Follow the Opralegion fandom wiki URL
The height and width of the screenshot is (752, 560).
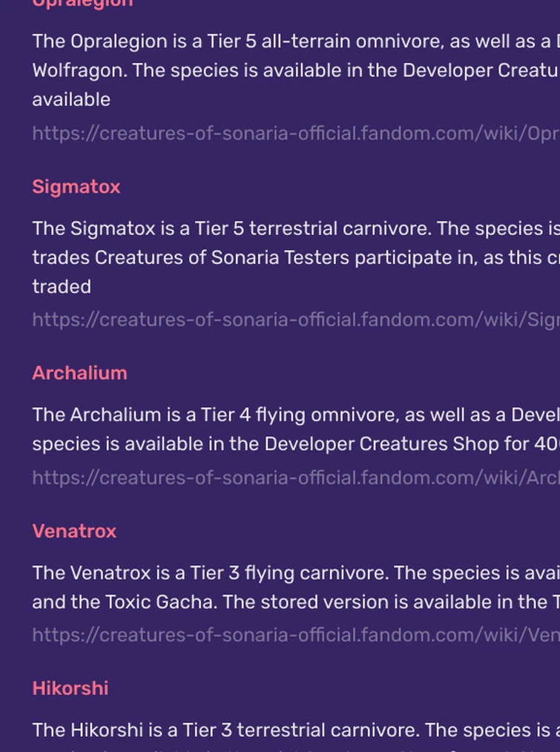[x=295, y=133]
